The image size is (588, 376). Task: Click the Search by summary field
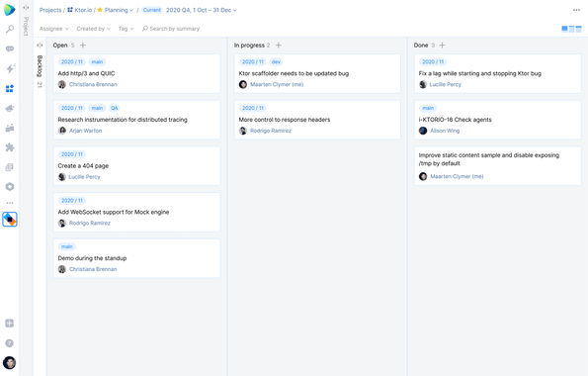point(171,29)
